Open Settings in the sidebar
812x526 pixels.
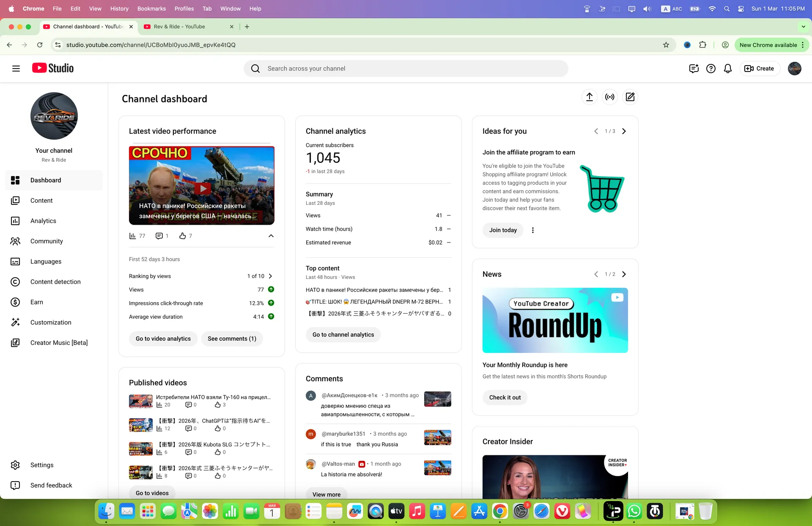pyautogui.click(x=54, y=465)
